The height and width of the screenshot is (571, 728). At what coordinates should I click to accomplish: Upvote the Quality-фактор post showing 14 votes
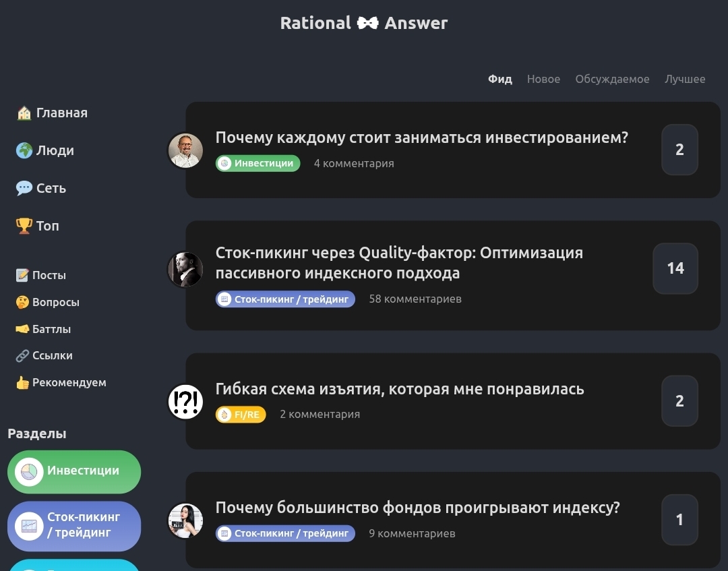(675, 268)
